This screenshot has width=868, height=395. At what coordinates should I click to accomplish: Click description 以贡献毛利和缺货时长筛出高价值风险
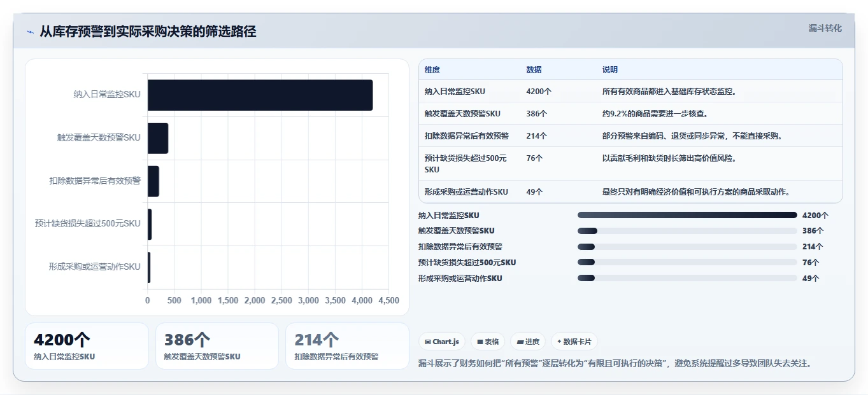pos(669,158)
